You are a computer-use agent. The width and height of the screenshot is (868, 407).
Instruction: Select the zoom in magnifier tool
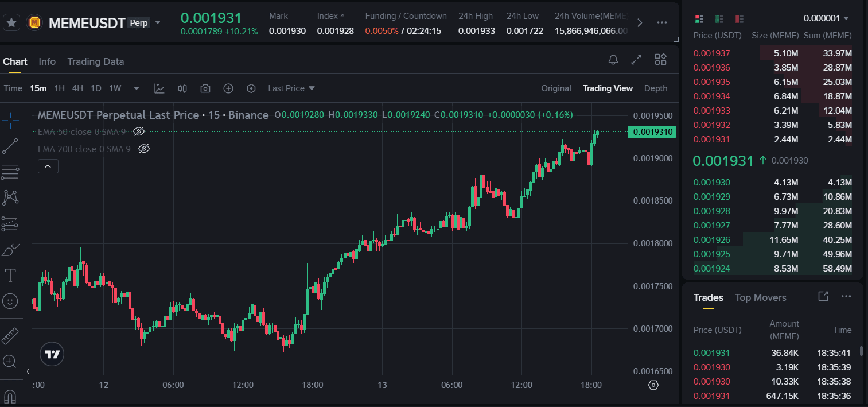click(10, 362)
